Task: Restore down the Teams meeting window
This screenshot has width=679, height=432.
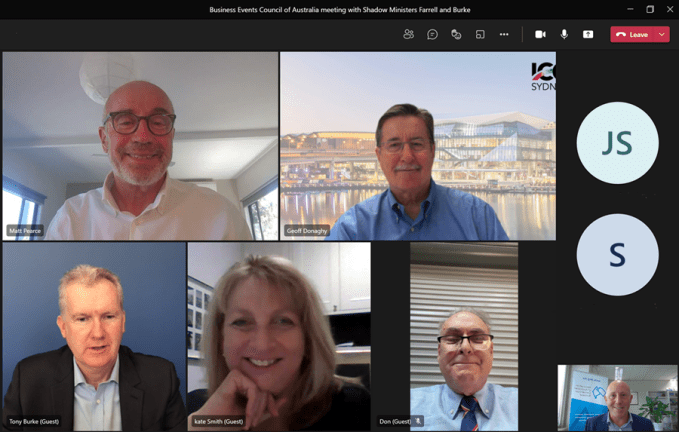Action: pyautogui.click(x=650, y=9)
